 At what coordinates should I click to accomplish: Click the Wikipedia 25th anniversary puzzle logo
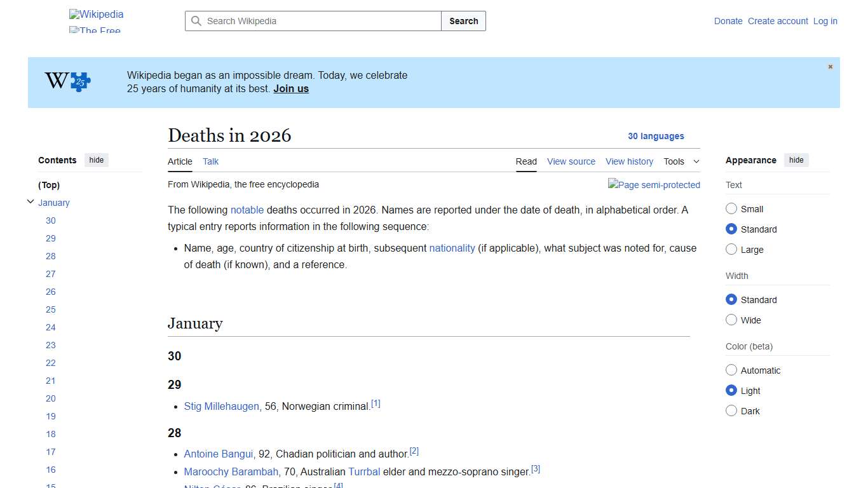tap(66, 81)
